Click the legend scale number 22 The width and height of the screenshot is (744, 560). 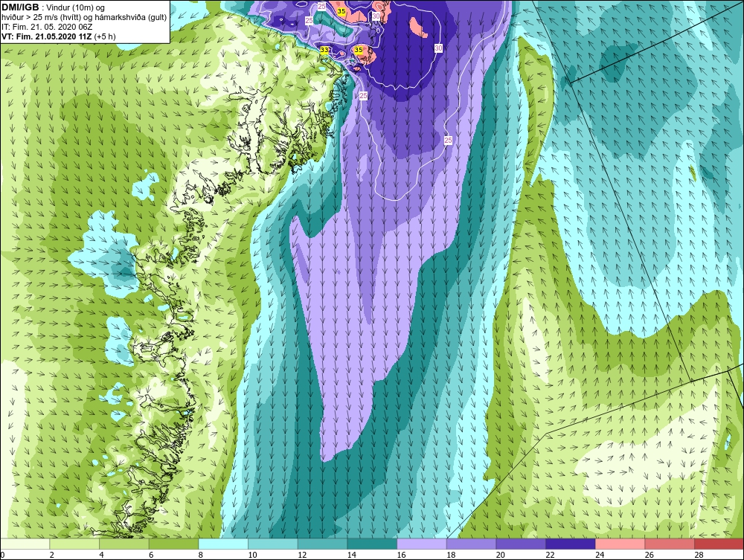tap(550, 555)
